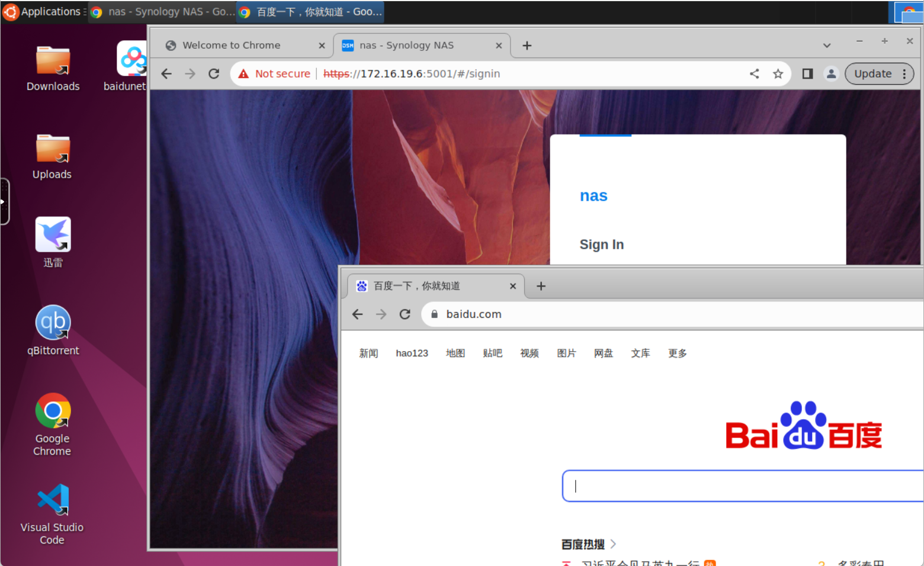The height and width of the screenshot is (566, 924).
Task: Open the Applications menu in top panel
Action: pyautogui.click(x=44, y=11)
